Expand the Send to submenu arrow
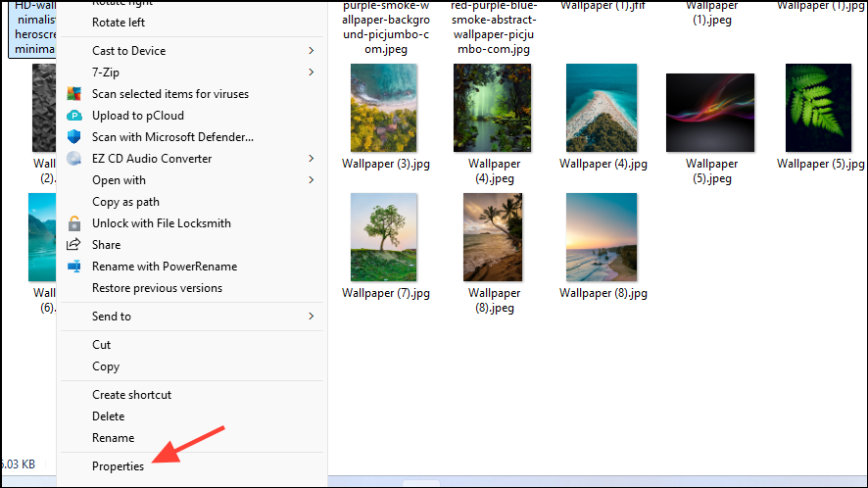Screen dimensions: 868x488 click(312, 317)
